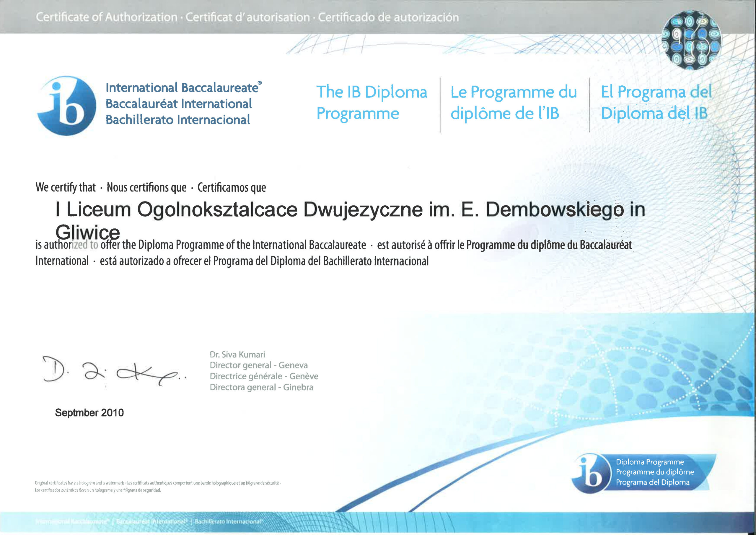Click "International Baccalaureate" beside the logo
This screenshot has width=756, height=535.
[x=183, y=88]
